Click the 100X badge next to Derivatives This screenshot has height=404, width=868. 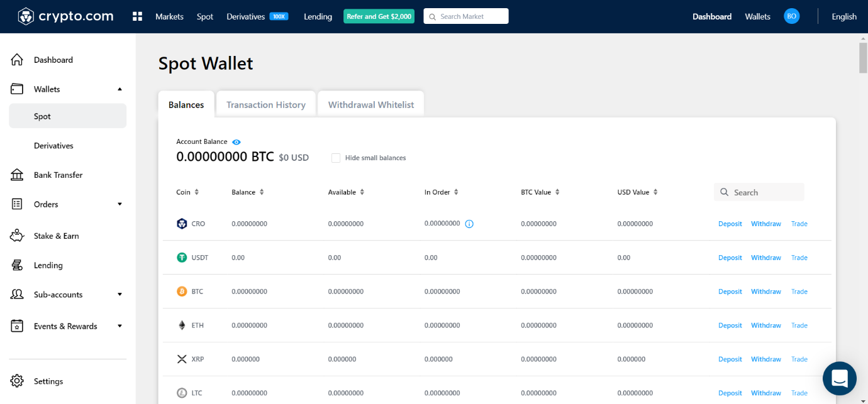[279, 16]
